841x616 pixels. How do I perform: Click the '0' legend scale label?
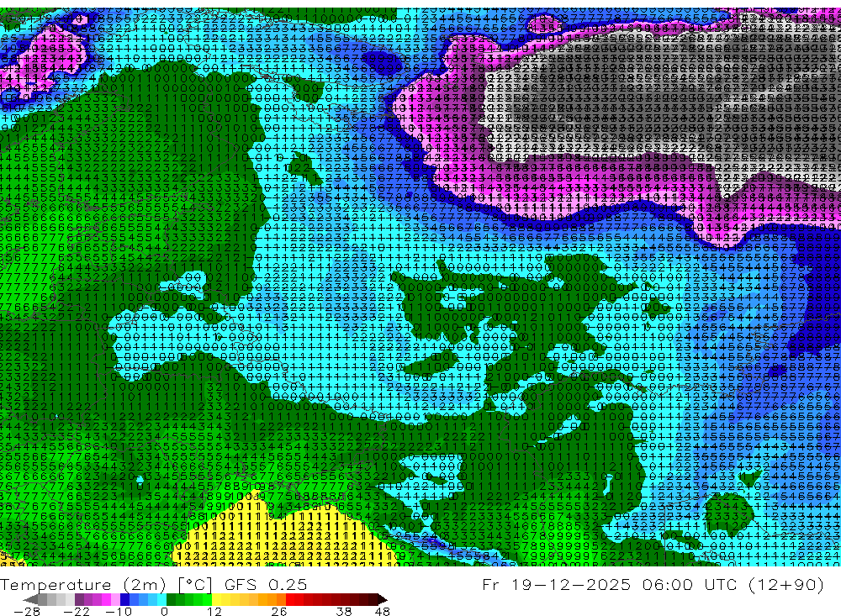[165, 612]
